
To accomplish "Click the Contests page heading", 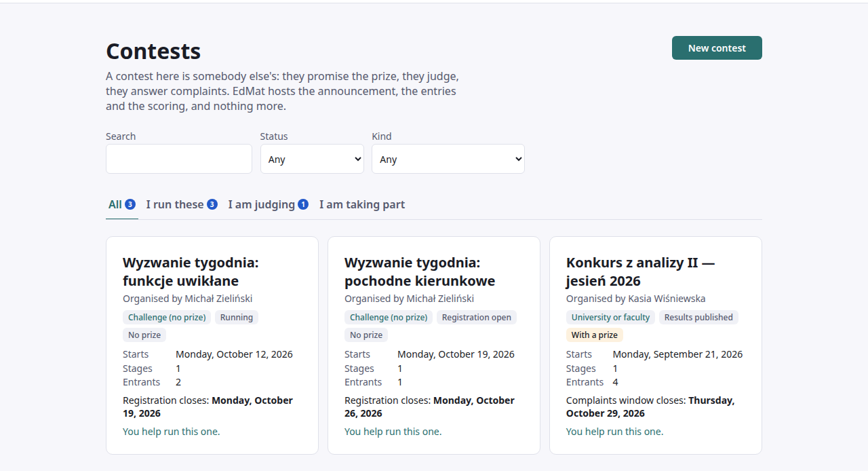I will 153,52.
